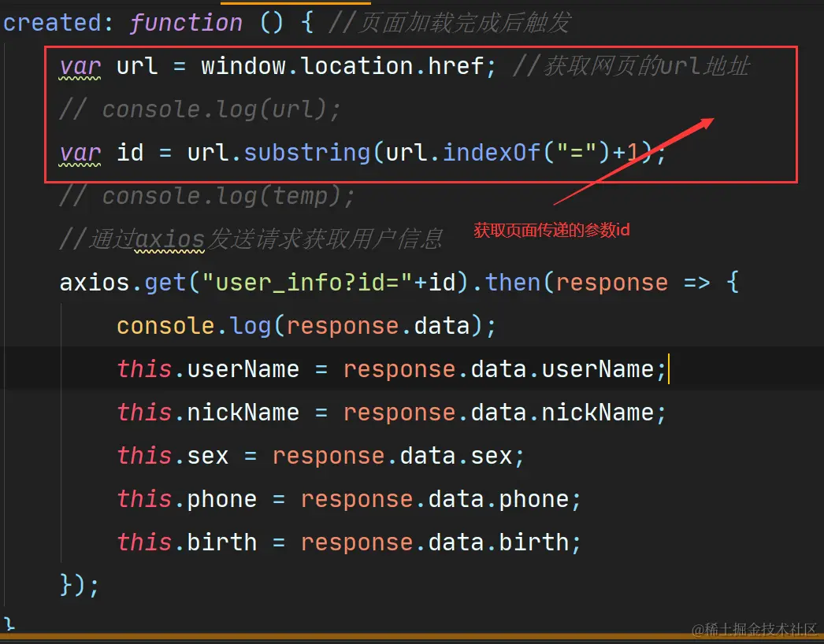
Task: Click the commented '// console.log(temp);' line
Action: [x=207, y=196]
